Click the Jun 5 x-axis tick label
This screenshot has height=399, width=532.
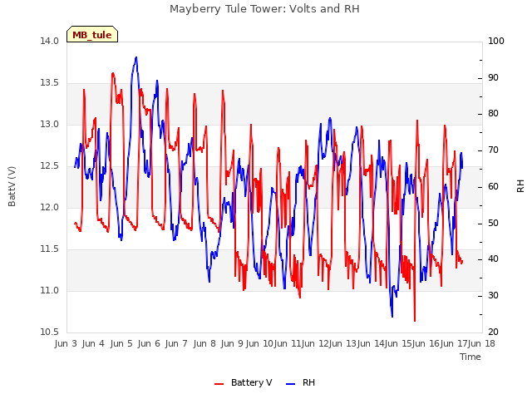coord(121,343)
